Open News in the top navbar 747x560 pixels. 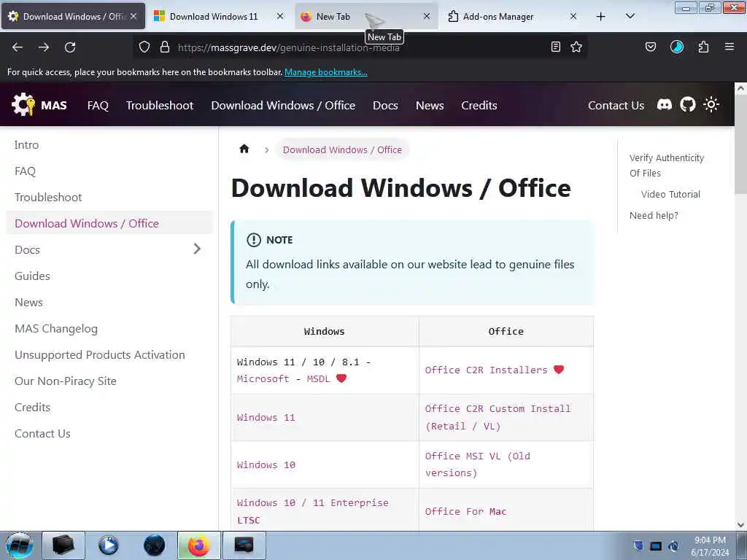click(429, 105)
